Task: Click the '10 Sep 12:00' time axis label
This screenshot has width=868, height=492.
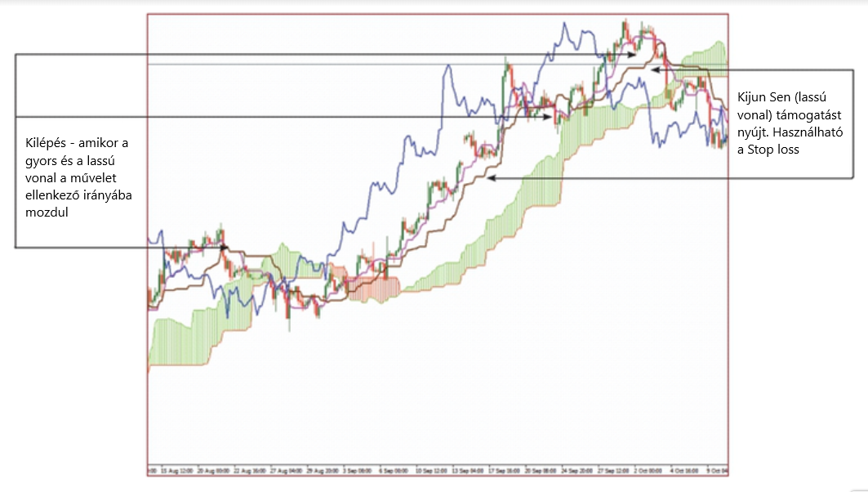Action: pos(431,471)
